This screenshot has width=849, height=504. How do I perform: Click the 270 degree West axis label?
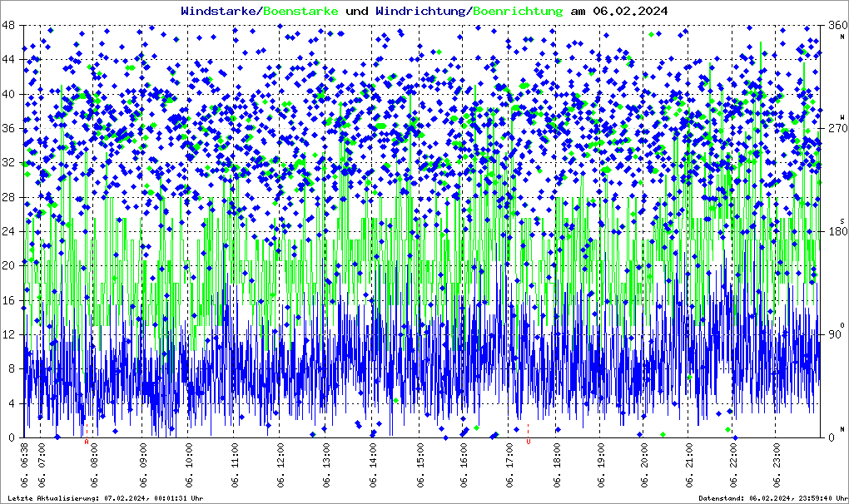pos(833,128)
